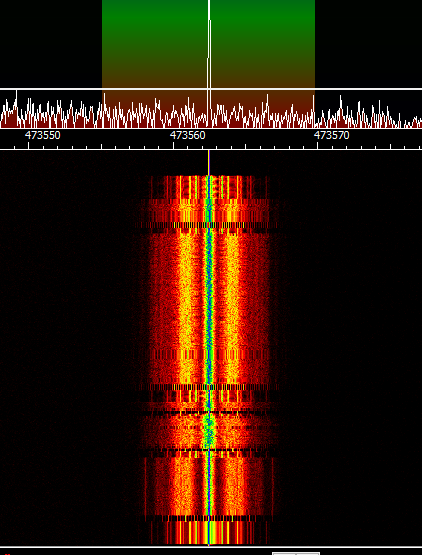The width and height of the screenshot is (422, 555).
Task: Click the black spectrum area left of passband
Action: [51, 44]
